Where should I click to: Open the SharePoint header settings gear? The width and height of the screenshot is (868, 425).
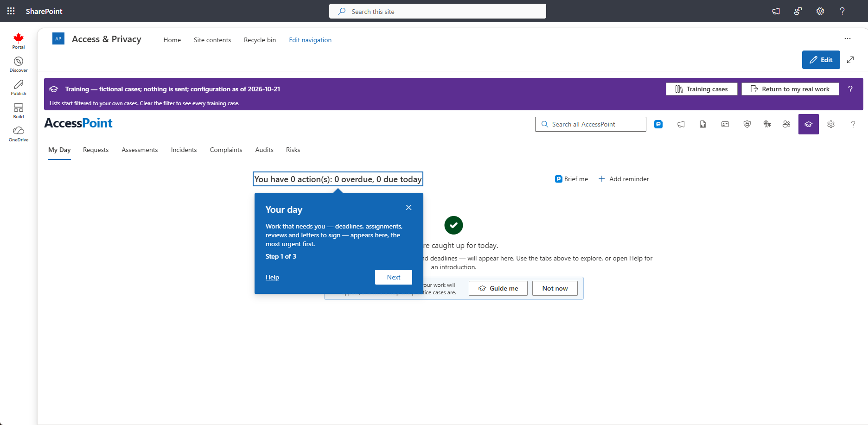(x=820, y=11)
